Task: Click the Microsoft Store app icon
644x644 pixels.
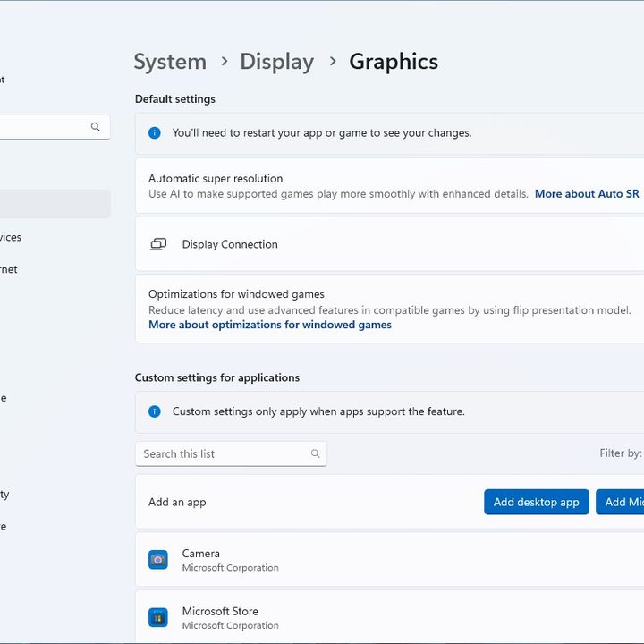Action: (x=158, y=617)
